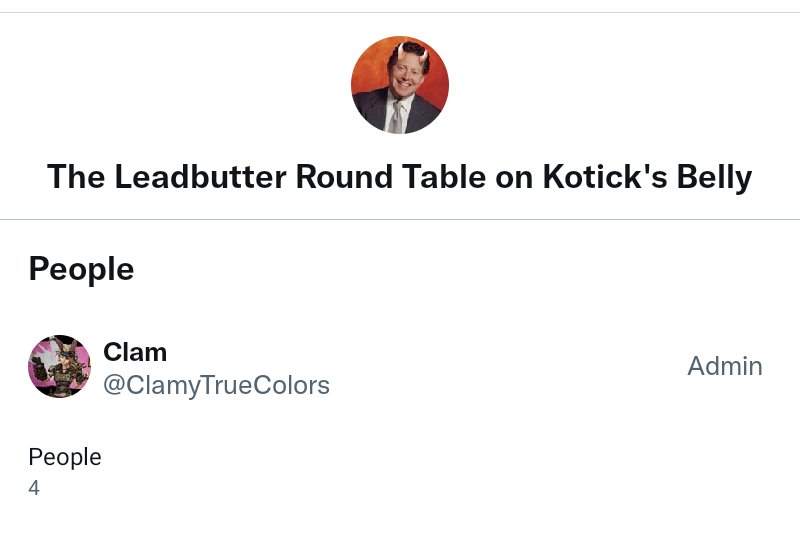
Task: Click the bold People section heading
Action: point(81,269)
